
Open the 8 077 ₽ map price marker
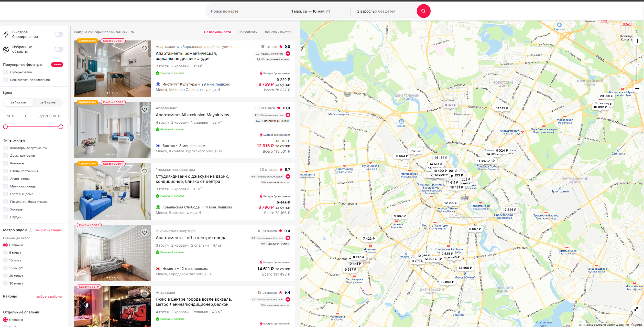tap(450, 105)
